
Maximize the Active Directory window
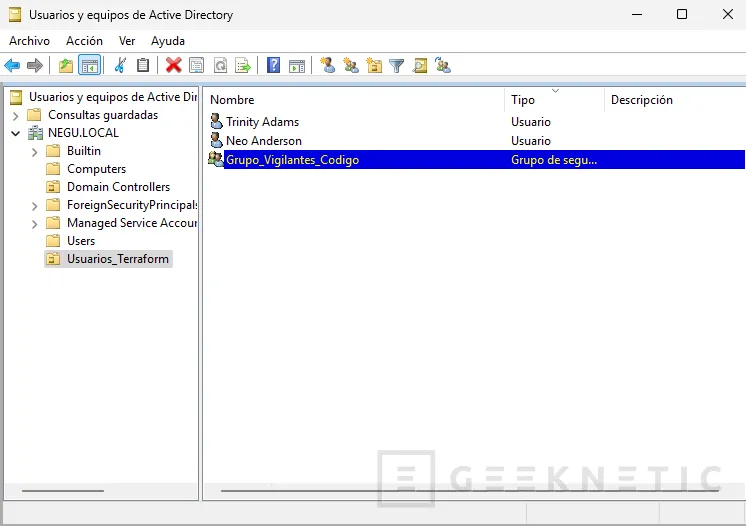pos(682,14)
